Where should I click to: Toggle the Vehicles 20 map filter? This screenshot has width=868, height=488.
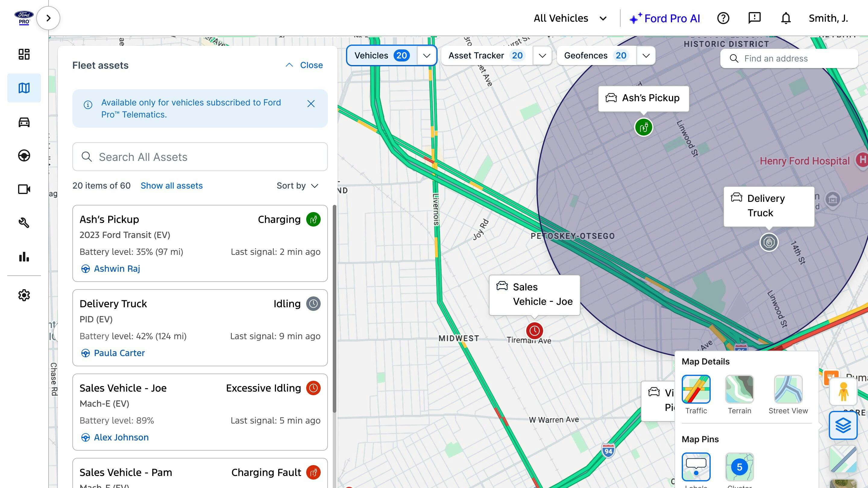coord(382,55)
